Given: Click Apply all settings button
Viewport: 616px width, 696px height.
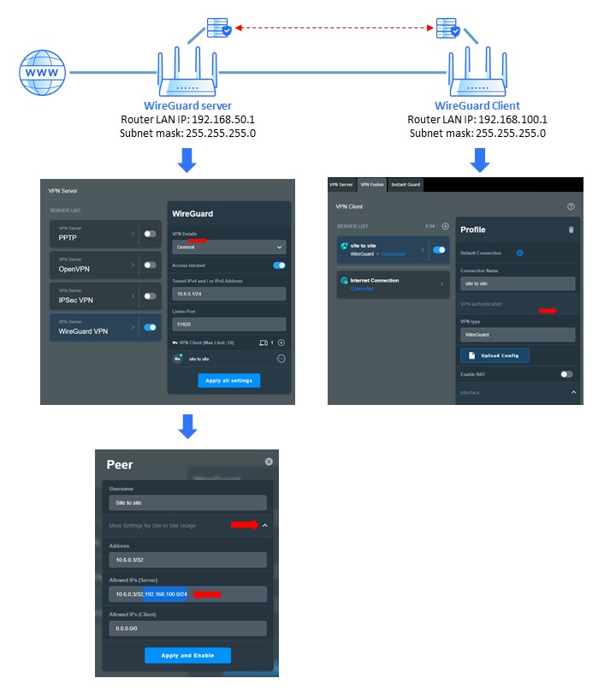Looking at the screenshot, I should [x=228, y=380].
